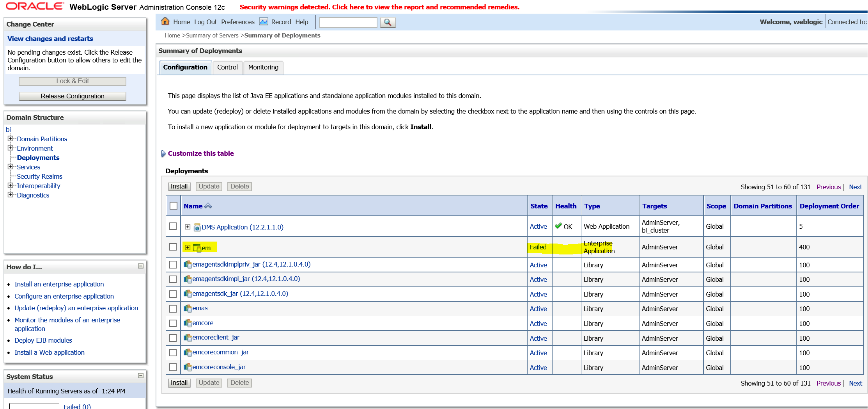868x409 pixels.
Task: Click the DMS Application web app icon
Action: (197, 227)
